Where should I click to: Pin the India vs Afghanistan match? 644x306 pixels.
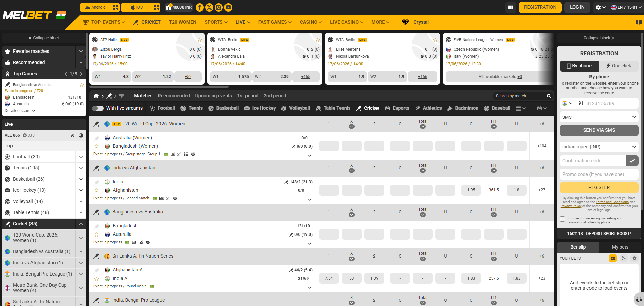point(96,183)
